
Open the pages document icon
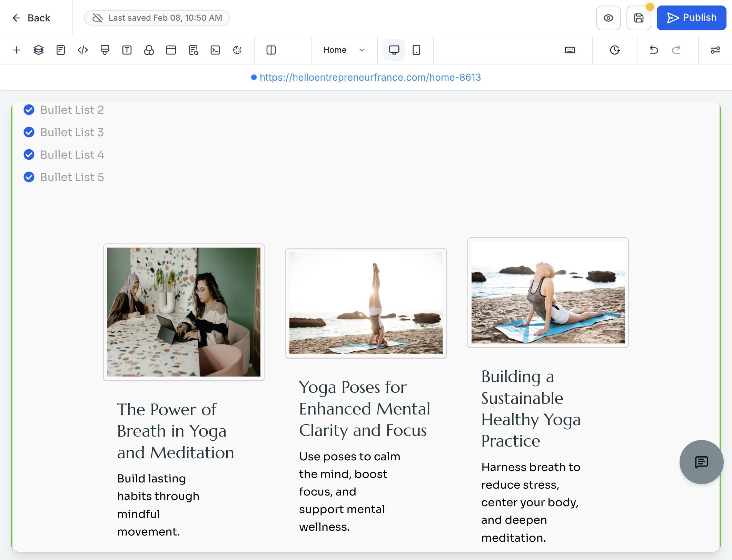tap(61, 50)
